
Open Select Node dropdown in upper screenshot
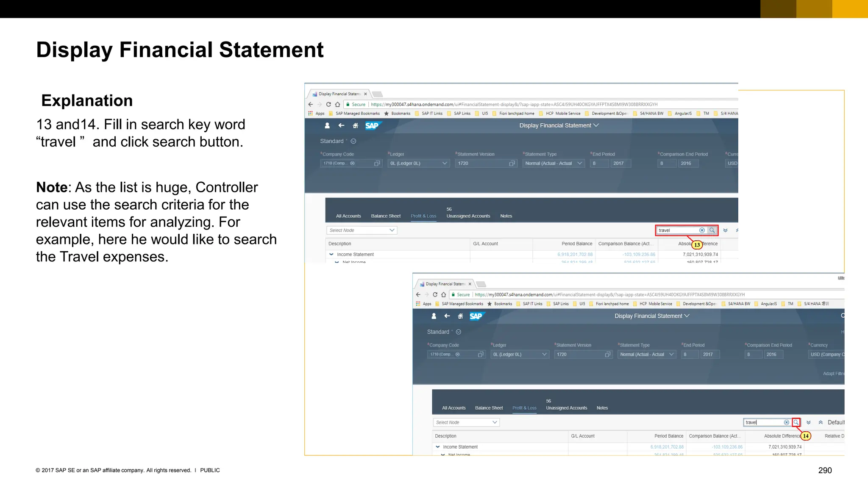392,230
